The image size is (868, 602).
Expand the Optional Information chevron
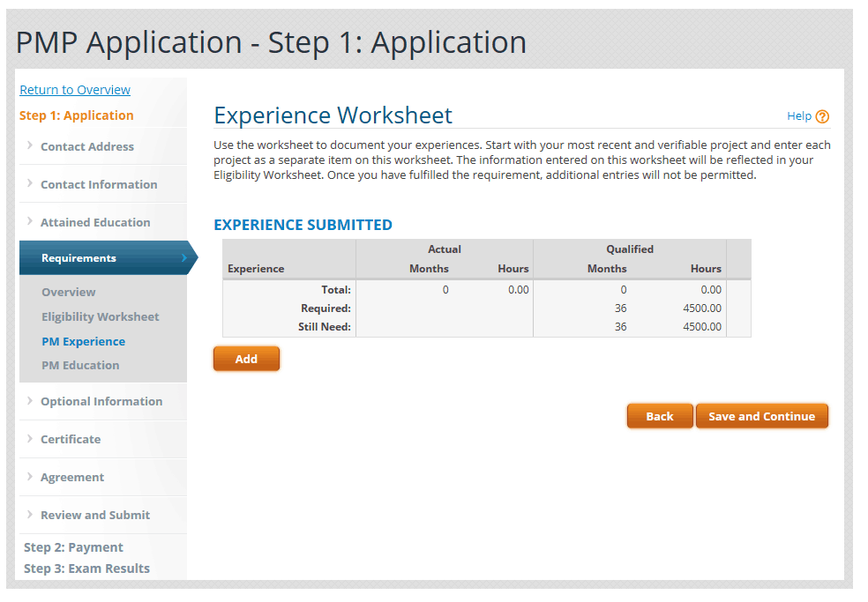tap(29, 401)
